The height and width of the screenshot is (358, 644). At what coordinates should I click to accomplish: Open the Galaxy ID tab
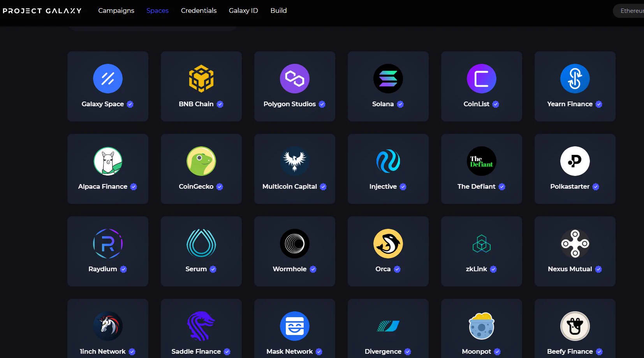(243, 11)
